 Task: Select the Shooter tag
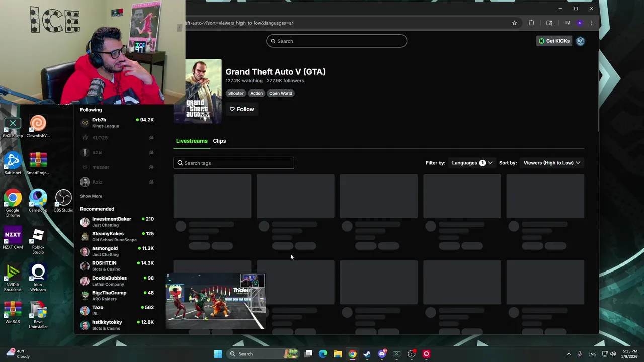coord(236,93)
